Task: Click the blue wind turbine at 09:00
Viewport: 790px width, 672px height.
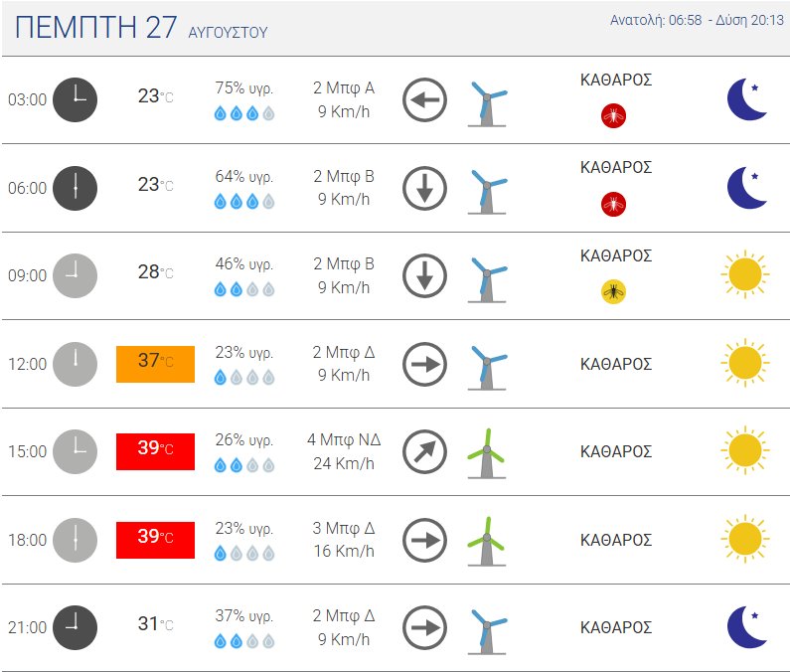Action: [x=486, y=279]
